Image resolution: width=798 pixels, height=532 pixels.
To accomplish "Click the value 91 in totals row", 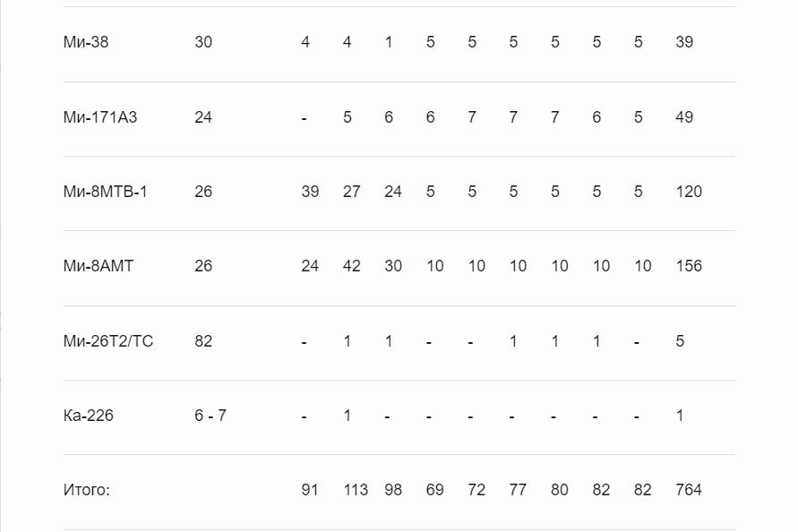I will (310, 490).
